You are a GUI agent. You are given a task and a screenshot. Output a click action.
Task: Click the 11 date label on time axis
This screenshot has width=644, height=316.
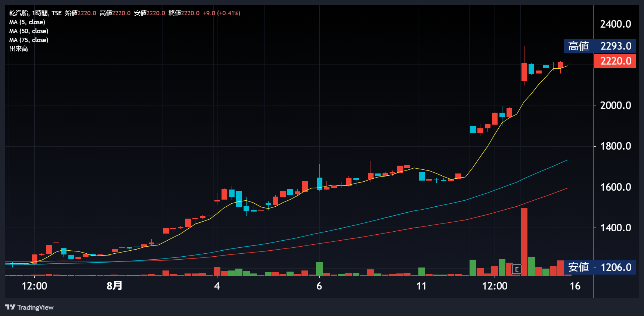coord(421,286)
